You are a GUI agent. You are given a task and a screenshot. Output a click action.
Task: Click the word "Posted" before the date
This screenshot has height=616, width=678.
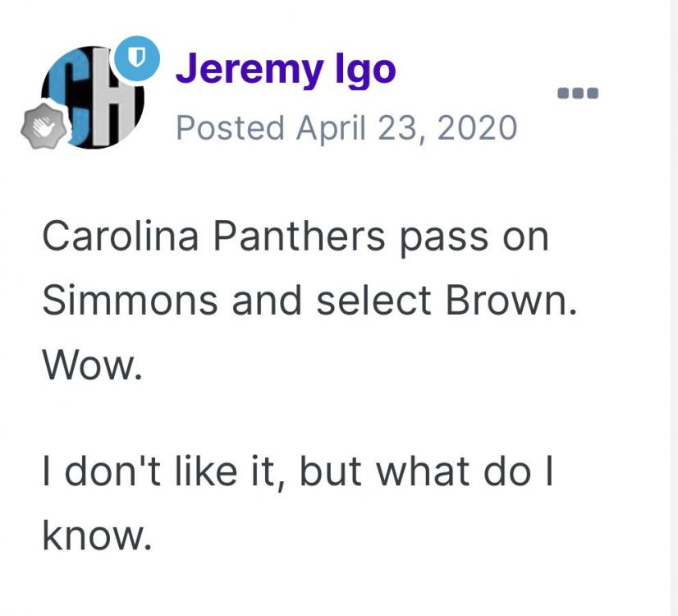(x=231, y=127)
